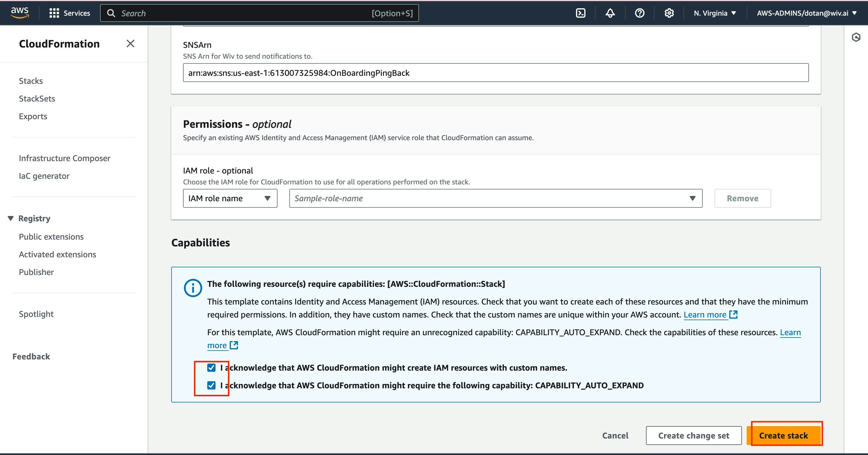
Task: Click the AWS home logo
Action: 20,12
